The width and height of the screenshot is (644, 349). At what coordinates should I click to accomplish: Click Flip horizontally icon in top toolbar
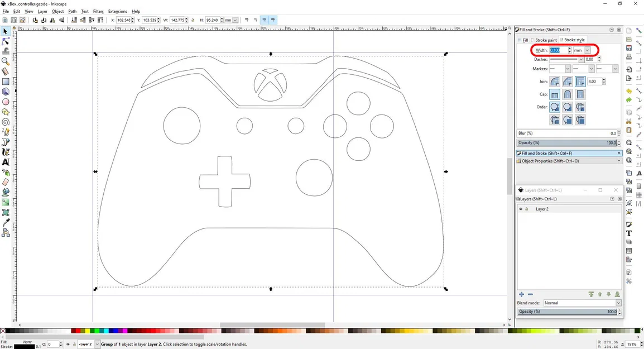pyautogui.click(x=52, y=20)
